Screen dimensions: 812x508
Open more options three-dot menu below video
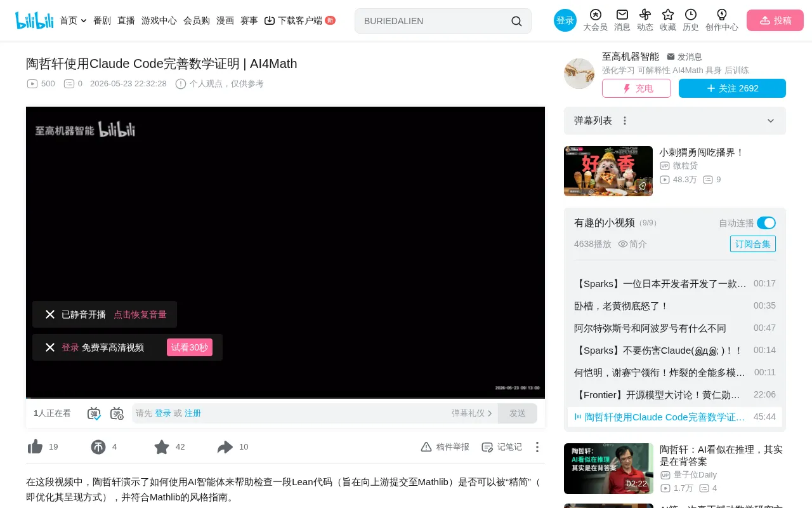[x=537, y=447]
